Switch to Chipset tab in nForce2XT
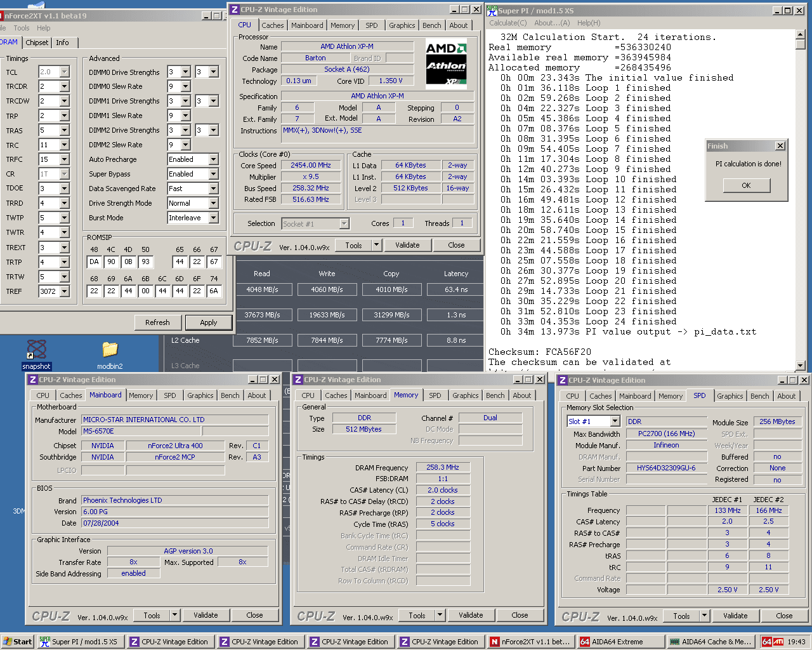The height and width of the screenshot is (650, 812). tap(37, 43)
